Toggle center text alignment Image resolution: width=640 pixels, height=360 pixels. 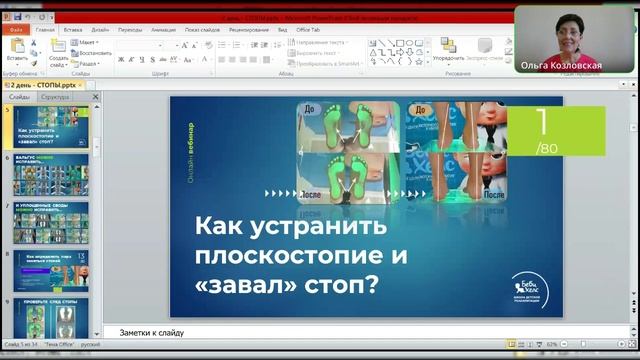coord(232,60)
